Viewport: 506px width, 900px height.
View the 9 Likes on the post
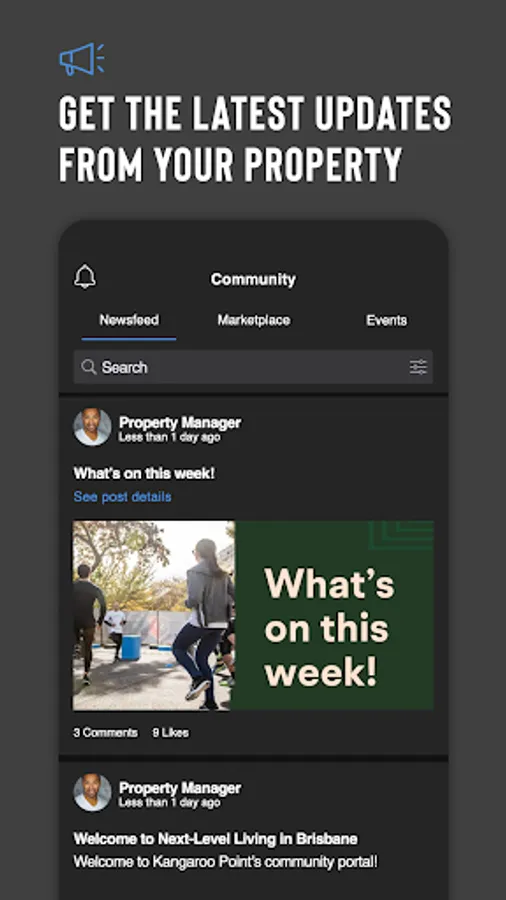[170, 732]
